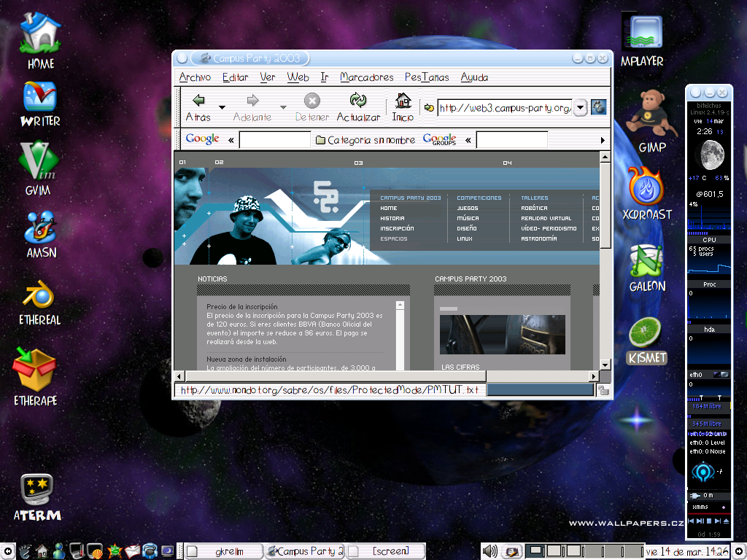Click the HISTORIA link on webpage

(x=392, y=218)
